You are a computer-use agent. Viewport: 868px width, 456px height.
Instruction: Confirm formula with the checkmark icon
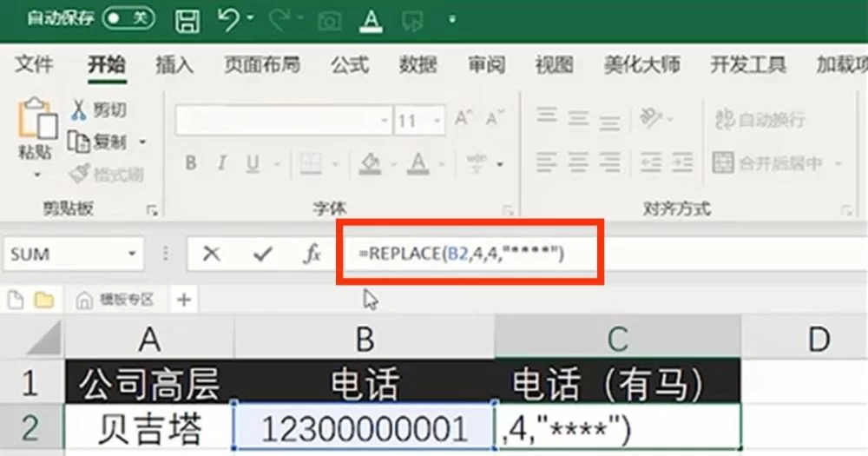coord(261,254)
